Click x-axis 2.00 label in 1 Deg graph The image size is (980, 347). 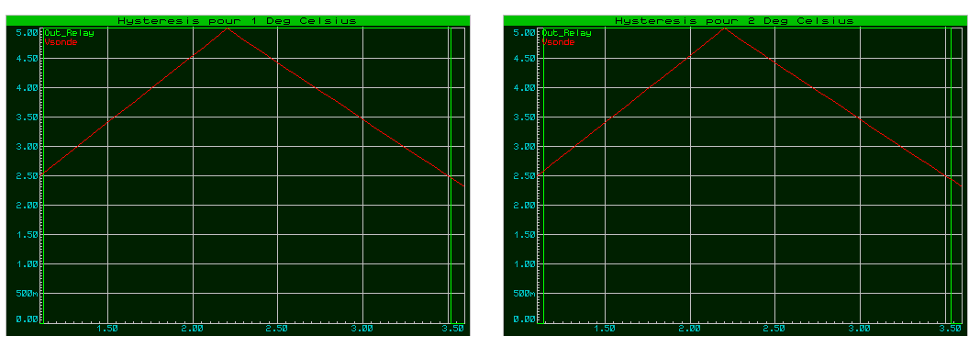pyautogui.click(x=193, y=329)
